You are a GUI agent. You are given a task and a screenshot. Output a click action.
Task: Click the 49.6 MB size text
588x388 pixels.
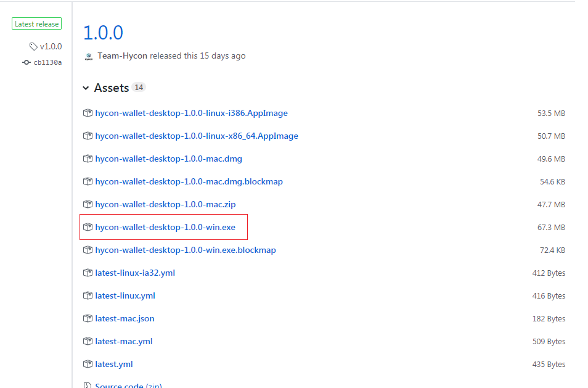pos(551,159)
